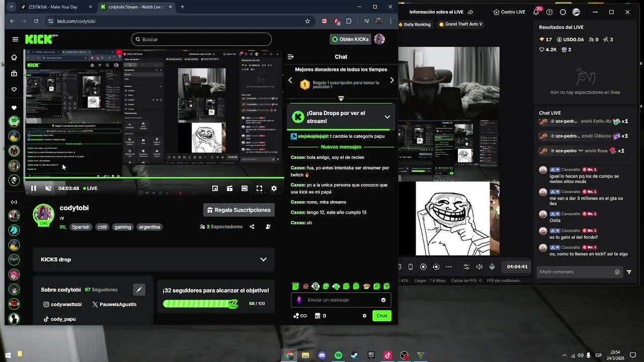Image resolution: width=644 pixels, height=362 pixels.
Task: Open audio mixer sliders in TikTok Studio
Action: pos(466,267)
